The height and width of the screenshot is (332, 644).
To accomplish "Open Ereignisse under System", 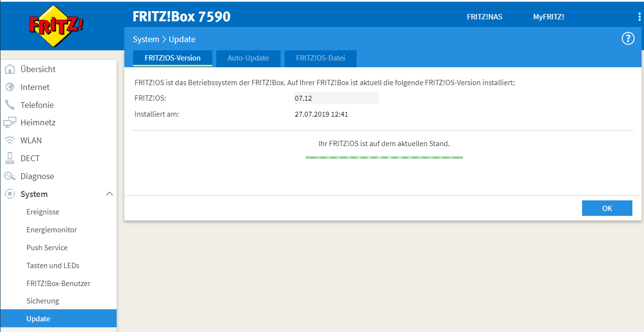I will click(x=43, y=212).
